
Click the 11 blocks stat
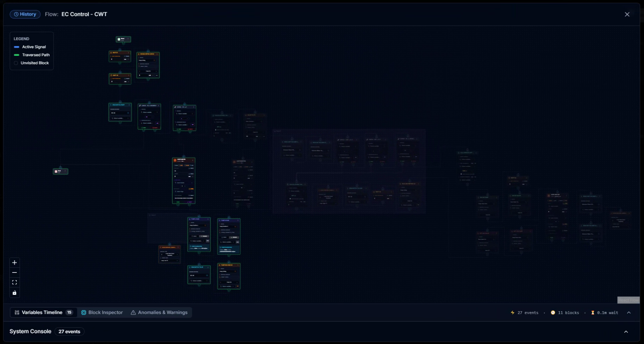(565, 313)
